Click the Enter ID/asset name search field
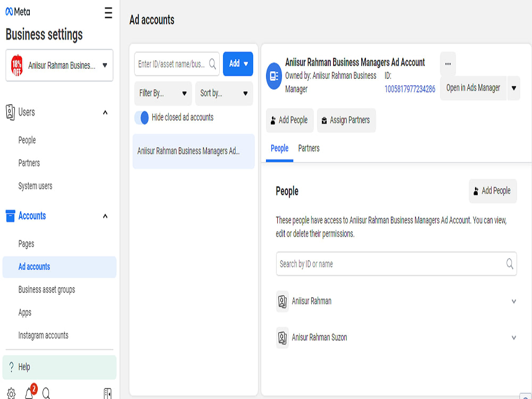This screenshot has width=532, height=399. coord(177,64)
